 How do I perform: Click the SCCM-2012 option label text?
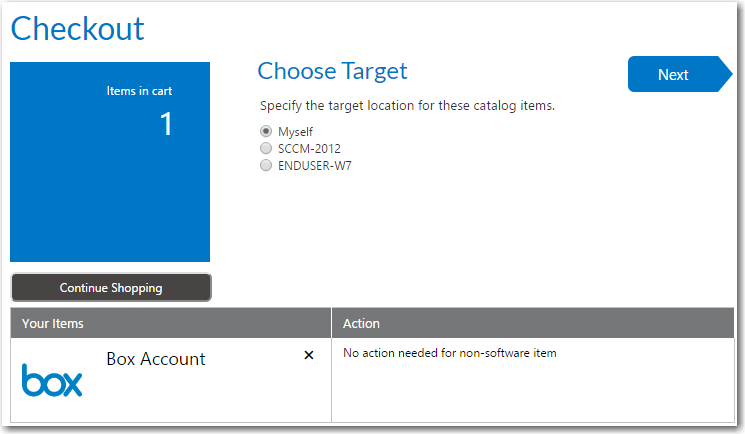point(309,149)
